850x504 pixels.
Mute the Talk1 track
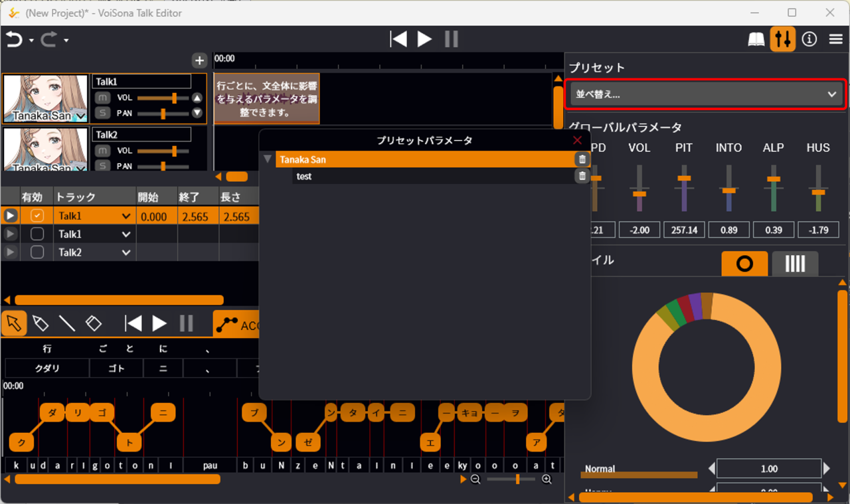click(x=102, y=98)
